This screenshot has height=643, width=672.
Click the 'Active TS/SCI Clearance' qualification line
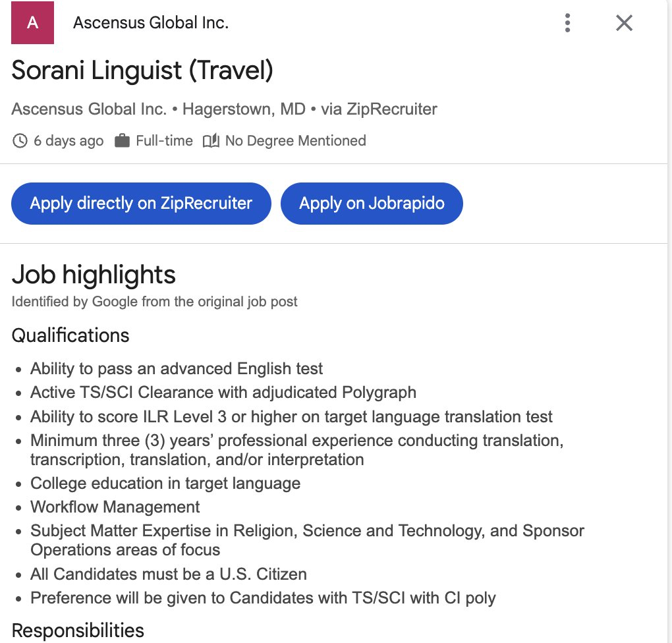tap(223, 393)
